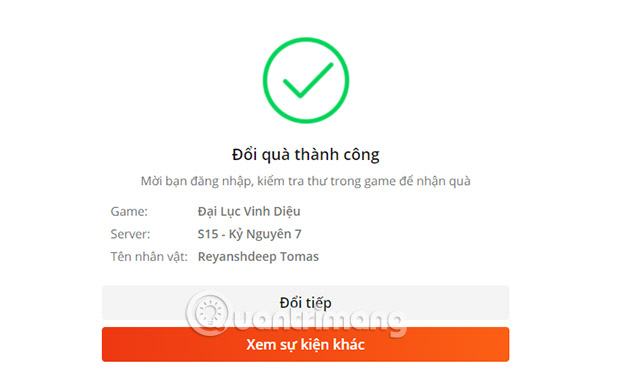Viewport: 640px width, 387px height.
Task: Click the Server: field label
Action: point(130,234)
